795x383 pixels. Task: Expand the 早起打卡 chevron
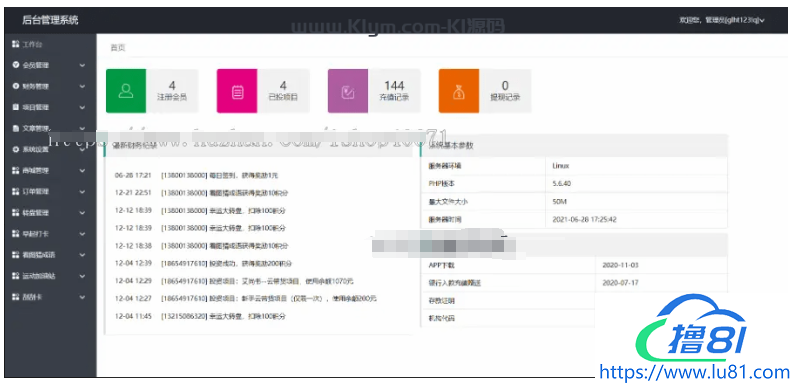coord(82,234)
